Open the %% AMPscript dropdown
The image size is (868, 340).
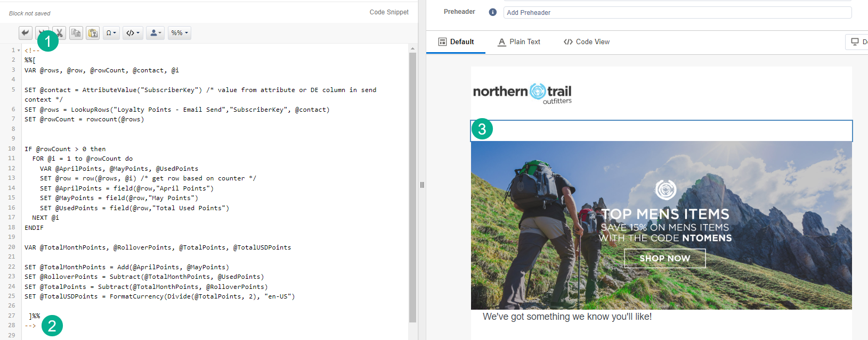180,33
